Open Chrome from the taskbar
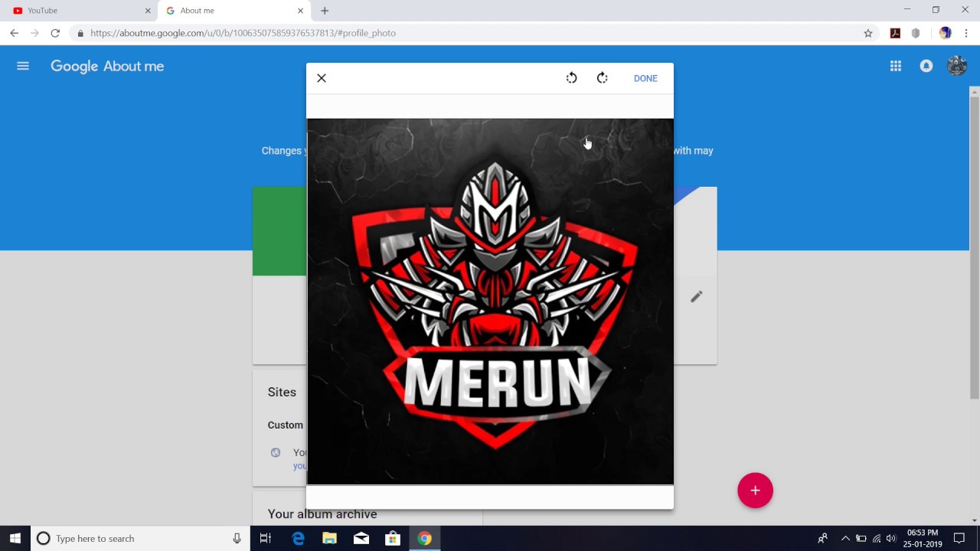This screenshot has width=980, height=551. click(x=424, y=538)
